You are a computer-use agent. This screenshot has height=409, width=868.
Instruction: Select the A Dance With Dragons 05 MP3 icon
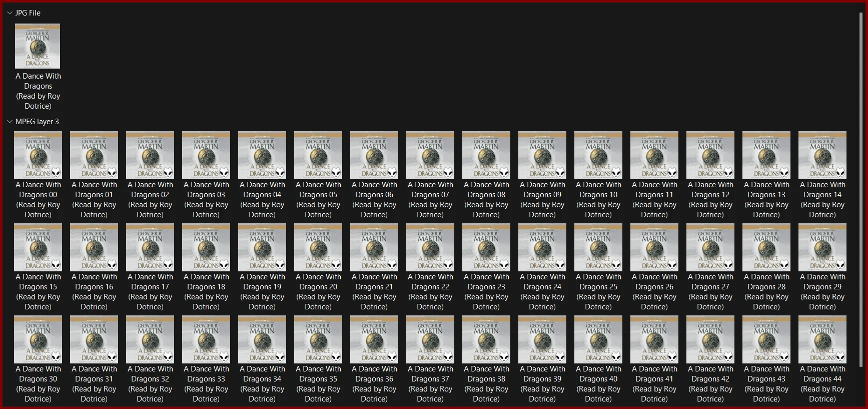[318, 155]
